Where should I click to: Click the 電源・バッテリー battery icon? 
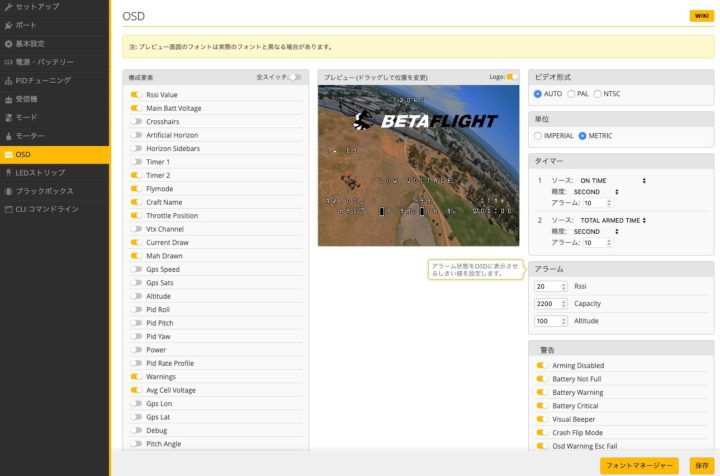click(x=9, y=62)
